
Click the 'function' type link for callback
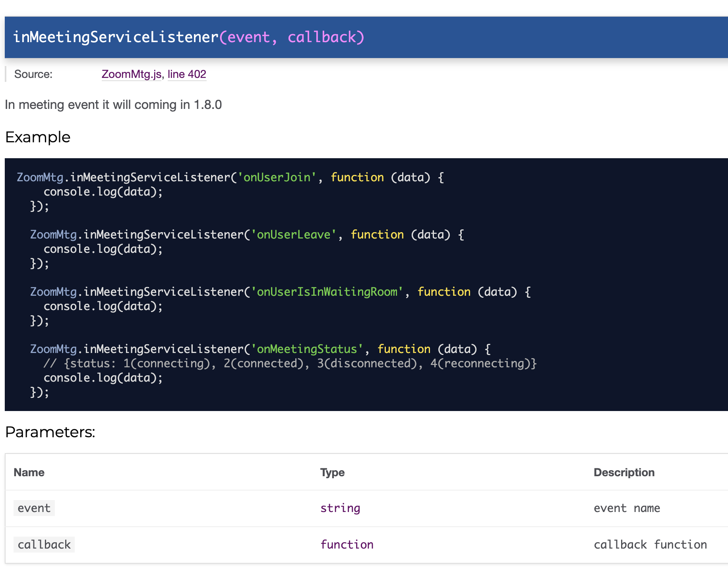pyautogui.click(x=347, y=545)
